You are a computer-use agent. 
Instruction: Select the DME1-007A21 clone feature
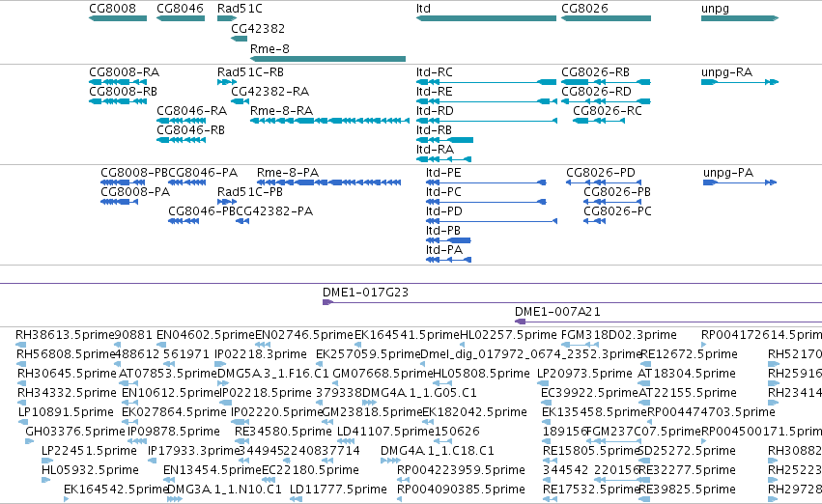[668, 322]
